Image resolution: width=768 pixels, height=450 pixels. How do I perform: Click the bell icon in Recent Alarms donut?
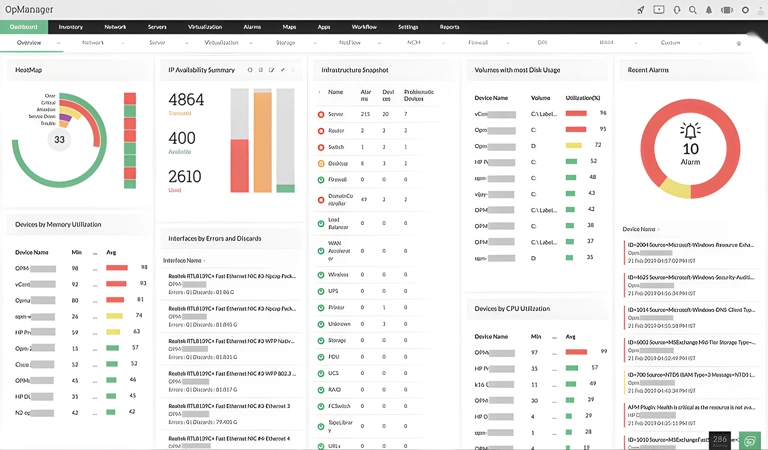[x=690, y=131]
